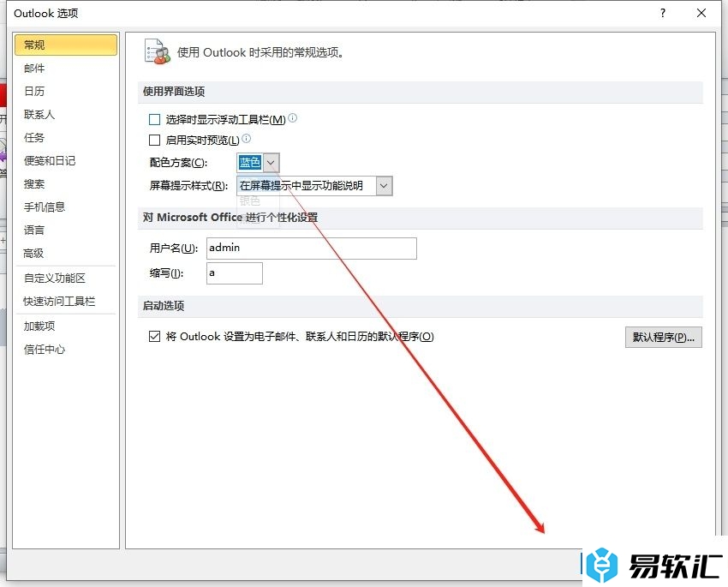728x587 pixels.
Task: Close the Outlook 选项 dialog
Action: 701,13
